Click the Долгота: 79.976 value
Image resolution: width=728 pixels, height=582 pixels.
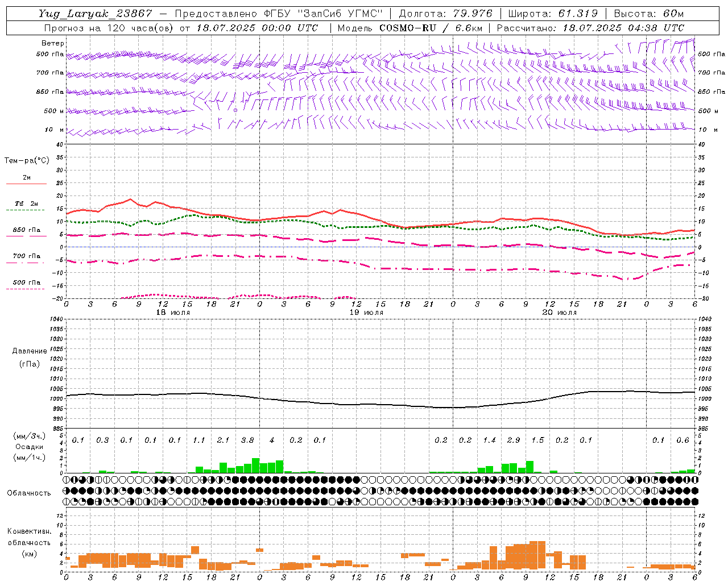click(445, 14)
